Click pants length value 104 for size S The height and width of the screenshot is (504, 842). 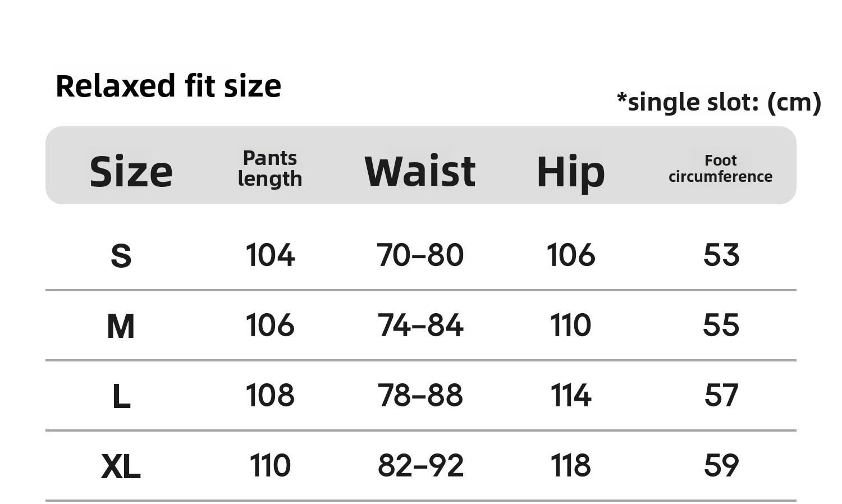pos(270,255)
